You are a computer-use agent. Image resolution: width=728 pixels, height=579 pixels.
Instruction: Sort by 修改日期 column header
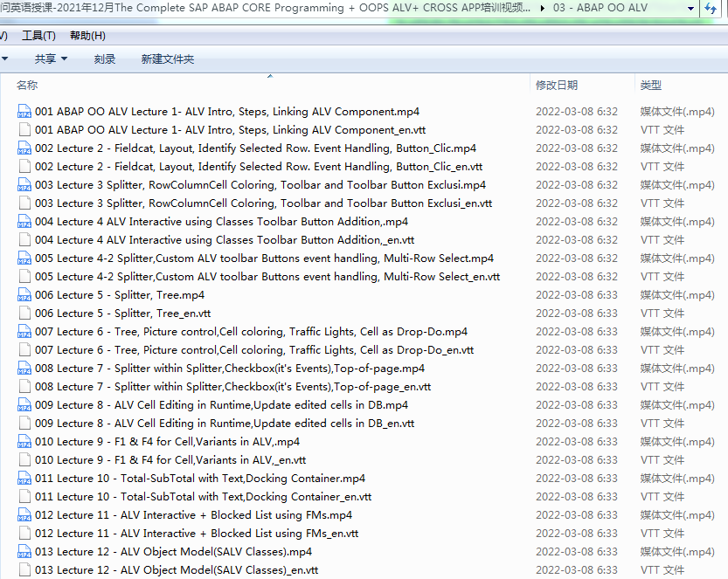pos(556,85)
